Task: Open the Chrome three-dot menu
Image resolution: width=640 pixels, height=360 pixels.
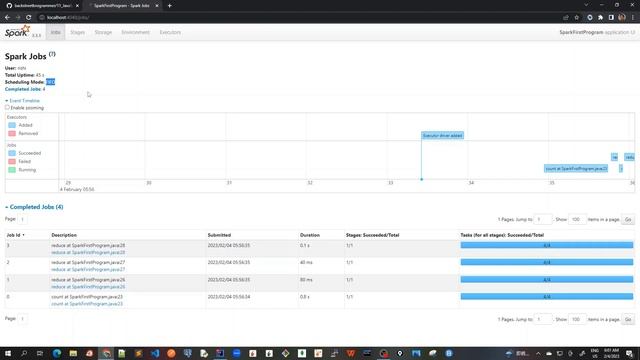Action: 633,18
